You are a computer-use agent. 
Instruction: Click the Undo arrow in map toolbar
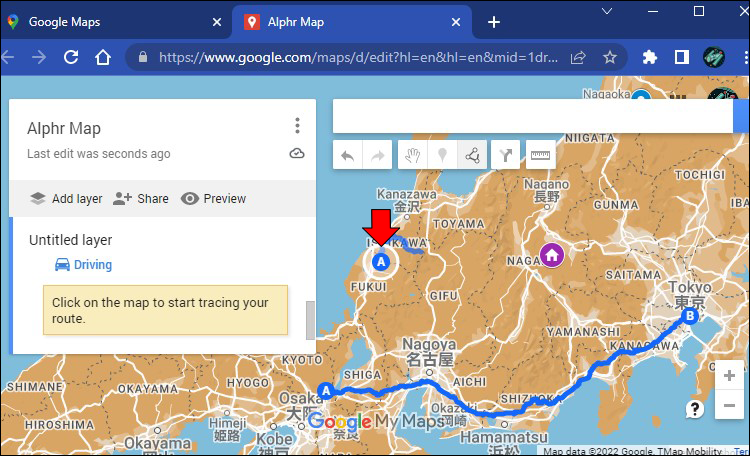(348, 155)
